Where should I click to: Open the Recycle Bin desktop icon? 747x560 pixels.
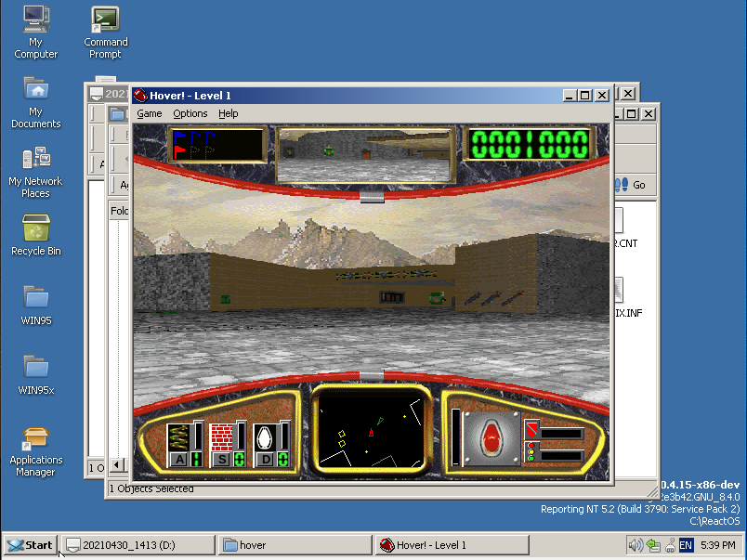pyautogui.click(x=35, y=235)
